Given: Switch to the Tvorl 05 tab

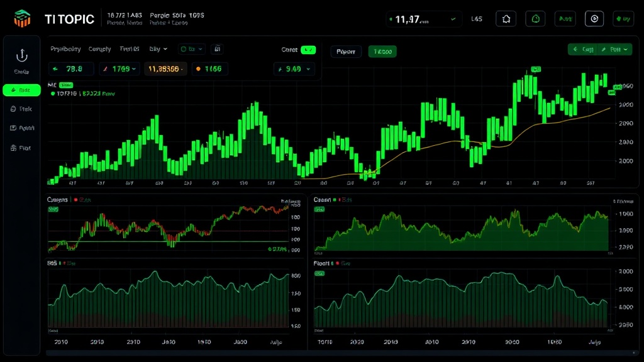Looking at the screenshot, I should (x=130, y=49).
